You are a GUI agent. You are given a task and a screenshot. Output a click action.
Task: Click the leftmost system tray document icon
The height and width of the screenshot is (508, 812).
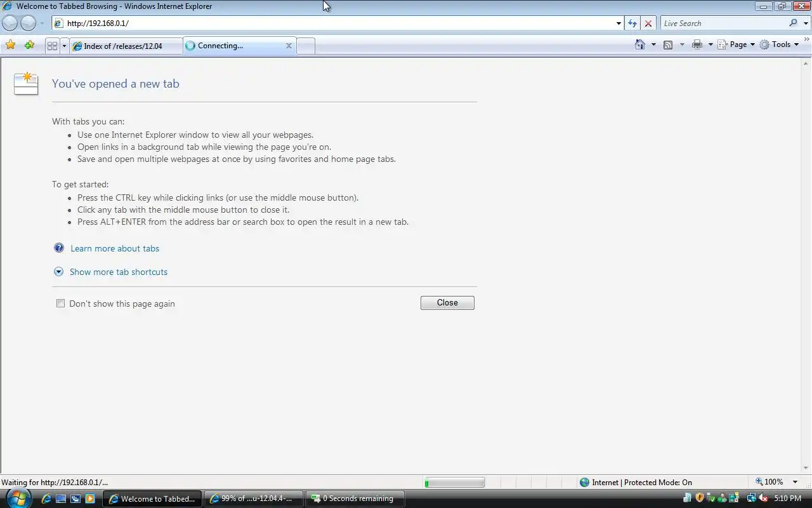(688, 498)
